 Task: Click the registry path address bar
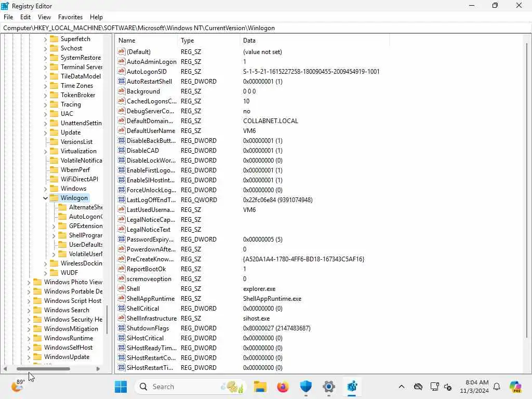266,28
